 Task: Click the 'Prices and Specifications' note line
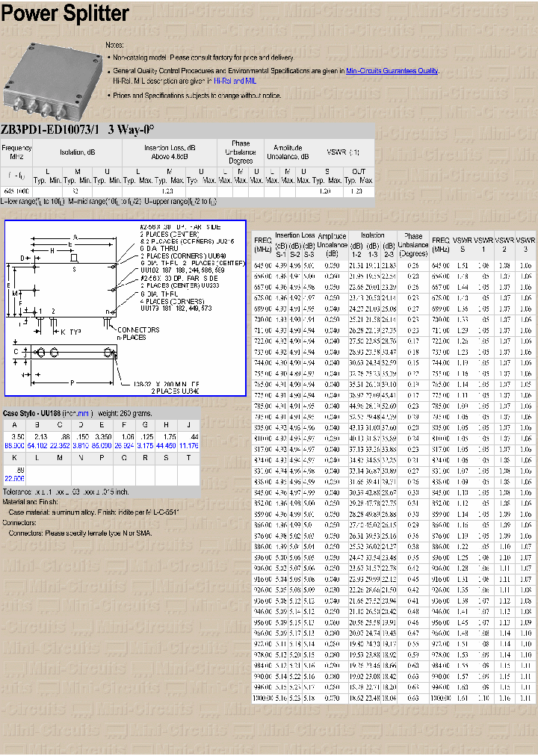click(197, 96)
